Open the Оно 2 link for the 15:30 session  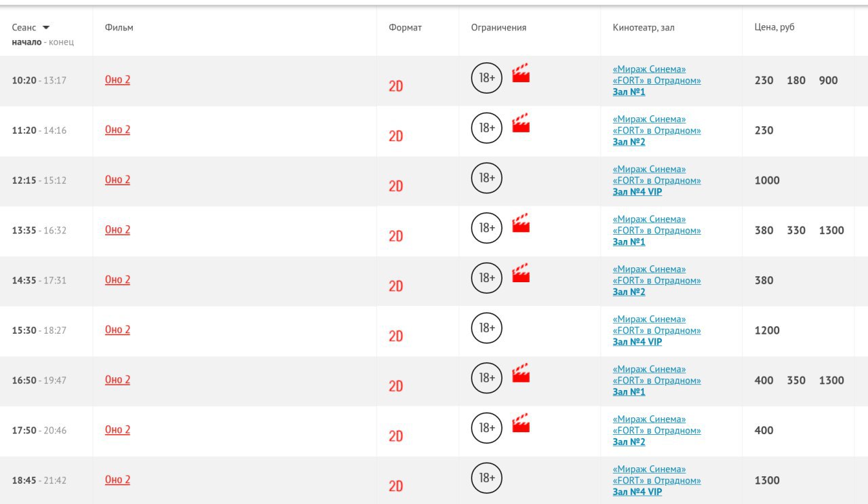coord(117,330)
